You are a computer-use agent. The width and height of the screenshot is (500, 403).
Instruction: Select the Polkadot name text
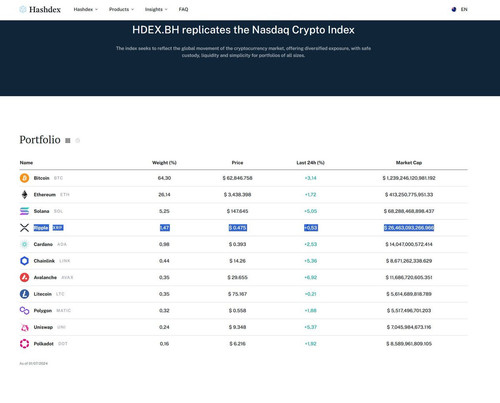point(44,344)
